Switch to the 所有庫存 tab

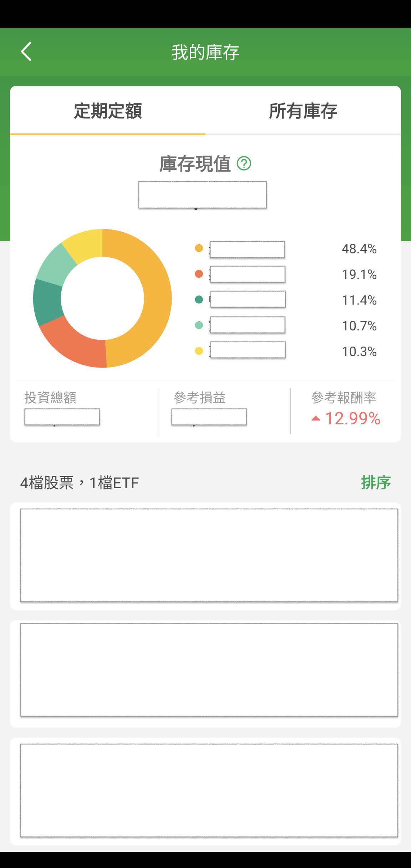point(303,111)
